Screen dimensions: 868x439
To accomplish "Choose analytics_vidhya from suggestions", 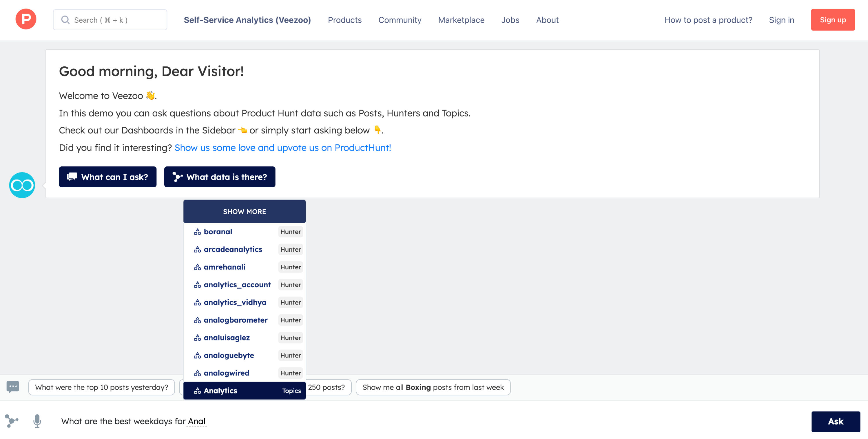I will 245,302.
